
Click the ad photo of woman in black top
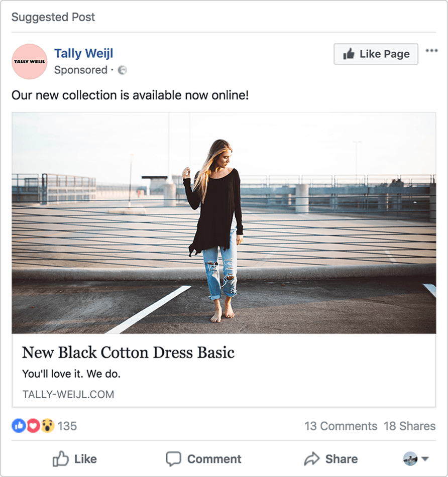click(223, 223)
